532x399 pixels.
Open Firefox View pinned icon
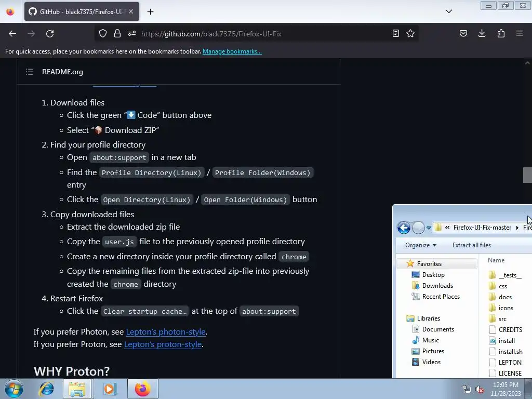(10, 12)
